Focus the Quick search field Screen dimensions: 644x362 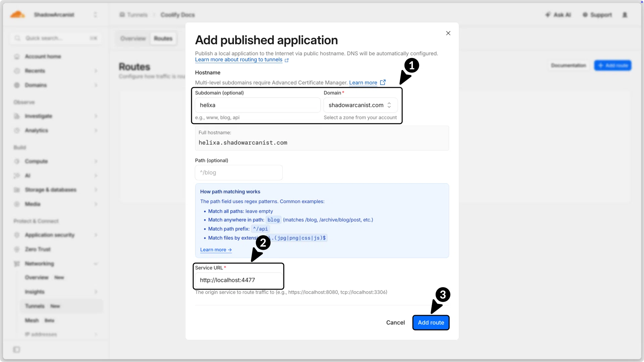pyautogui.click(x=56, y=38)
